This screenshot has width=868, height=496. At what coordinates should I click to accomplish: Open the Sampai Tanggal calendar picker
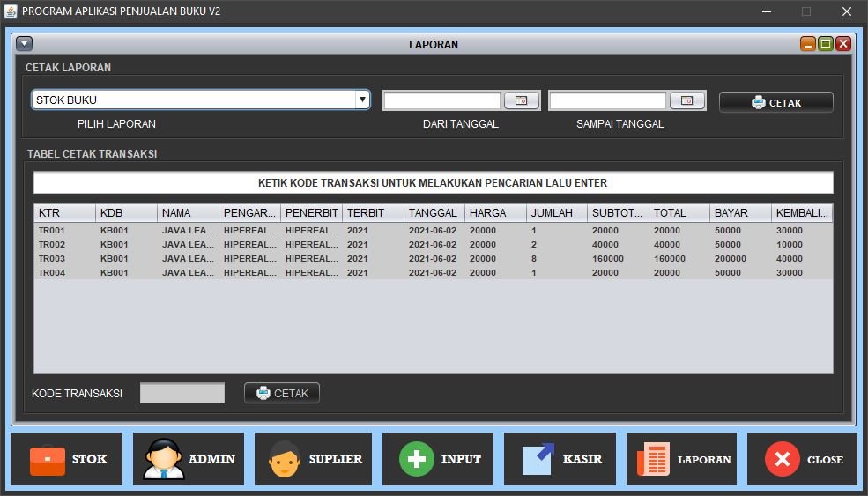coord(686,101)
